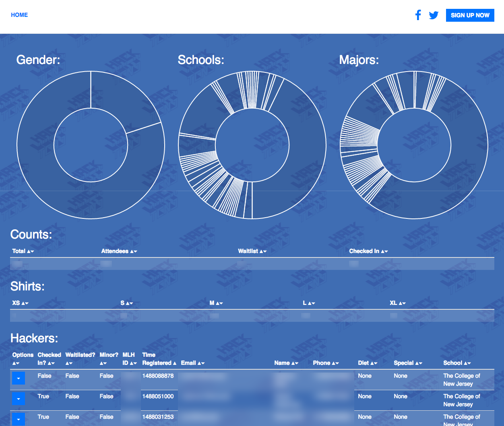
Task: Open options dropdown for third hacker row
Action: point(19,419)
